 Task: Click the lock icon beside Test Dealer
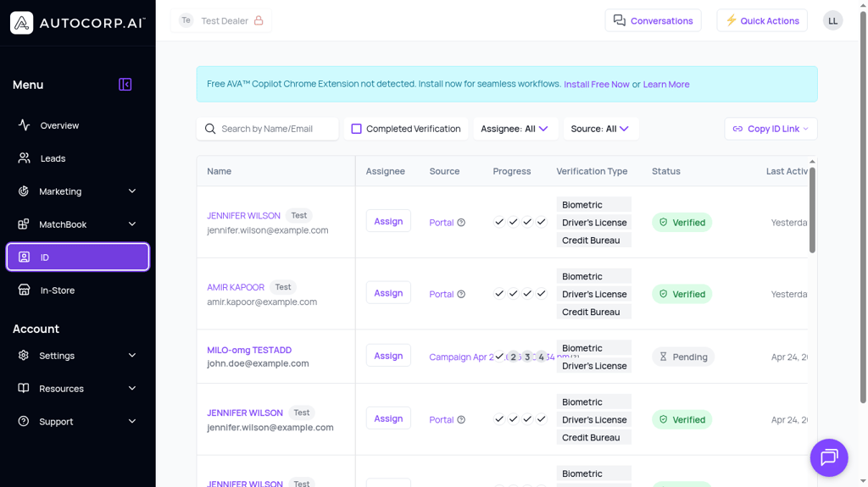(259, 20)
